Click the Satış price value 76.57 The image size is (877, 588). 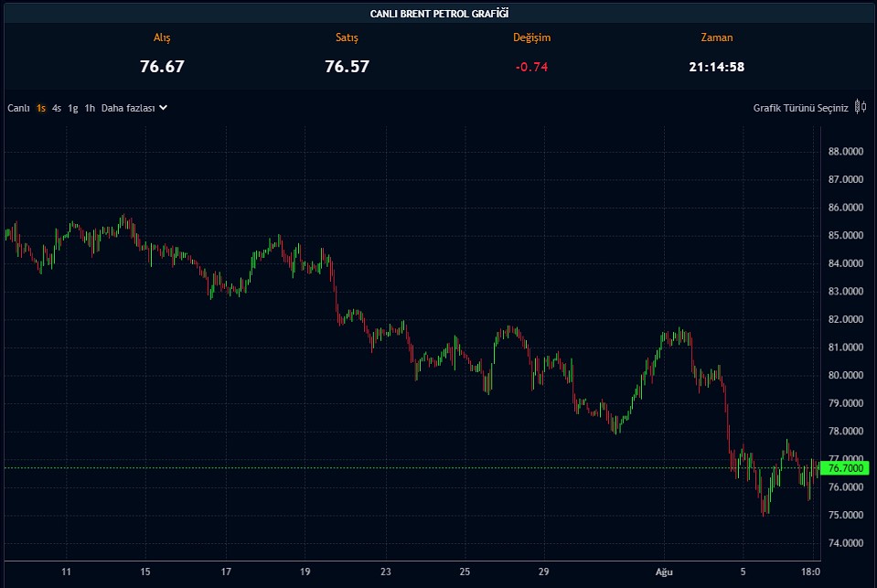[x=347, y=67]
